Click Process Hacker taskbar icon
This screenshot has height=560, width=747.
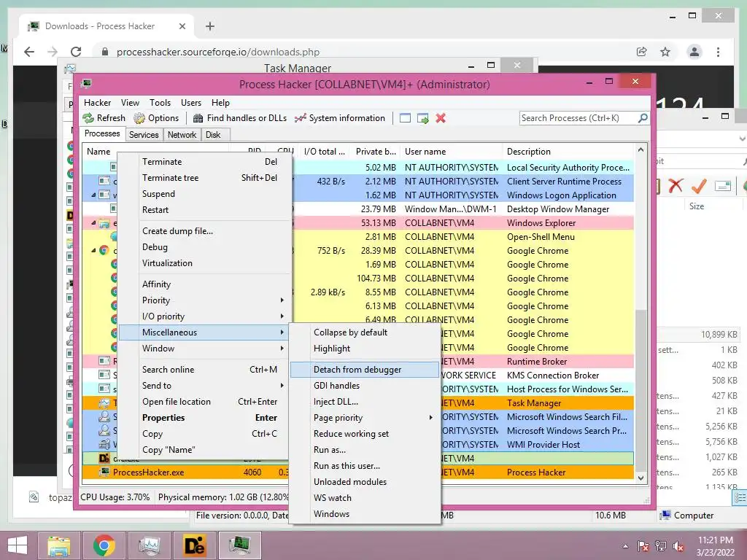[x=239, y=545]
